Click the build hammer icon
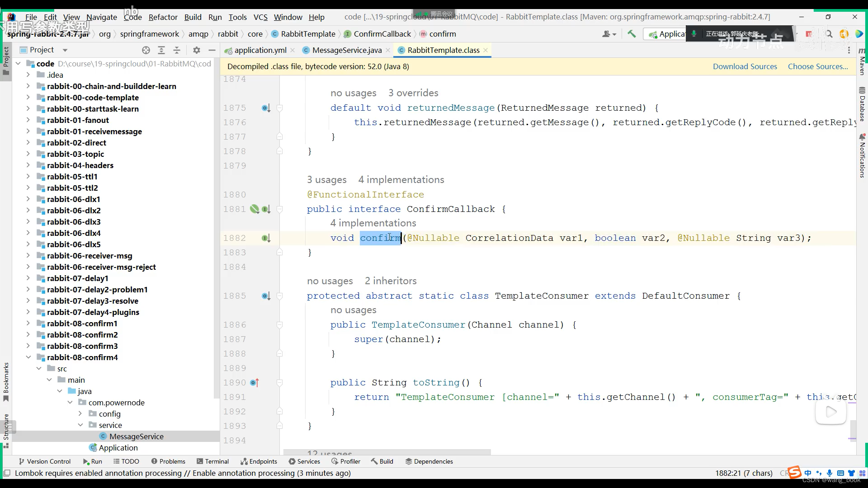 tap(632, 34)
